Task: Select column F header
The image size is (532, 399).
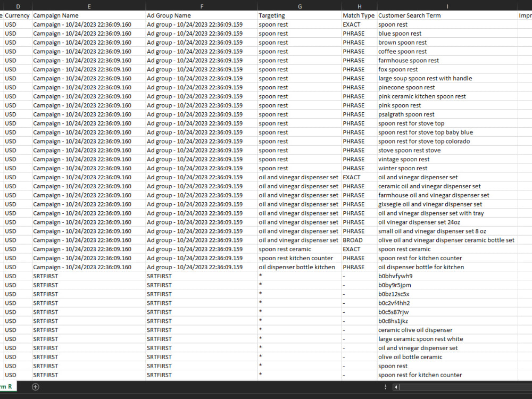Action: [x=202, y=6]
